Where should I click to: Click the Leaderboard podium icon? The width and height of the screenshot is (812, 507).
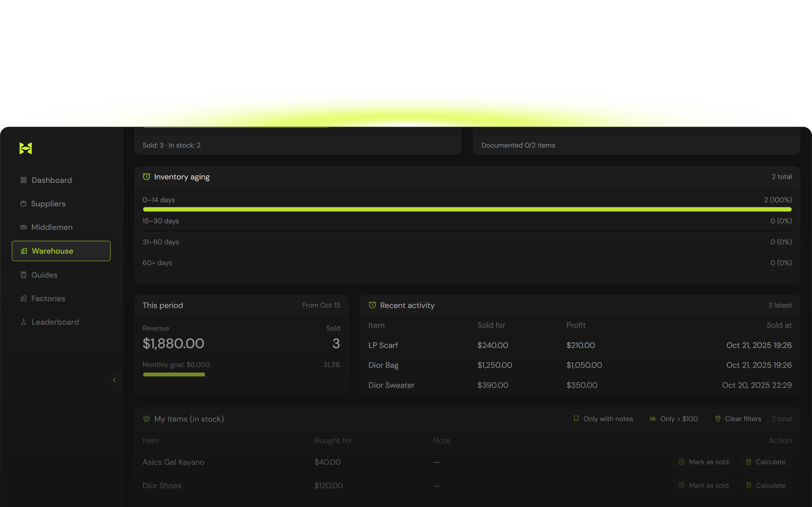(23, 322)
